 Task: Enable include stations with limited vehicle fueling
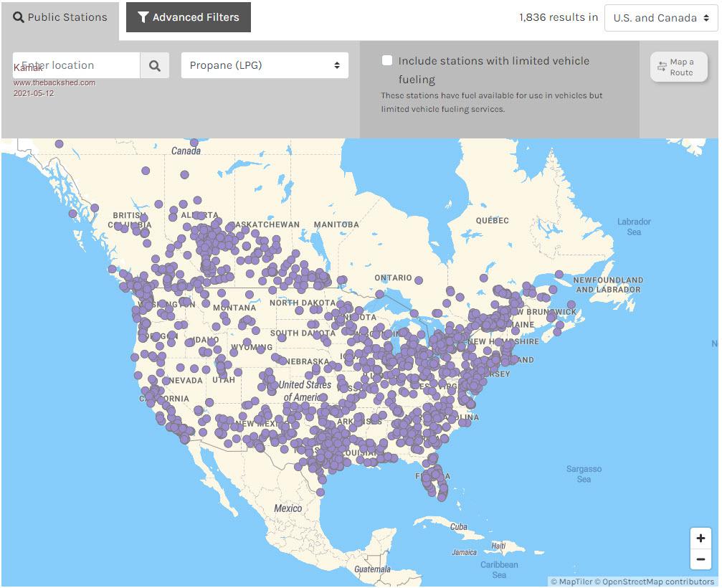[x=387, y=61]
